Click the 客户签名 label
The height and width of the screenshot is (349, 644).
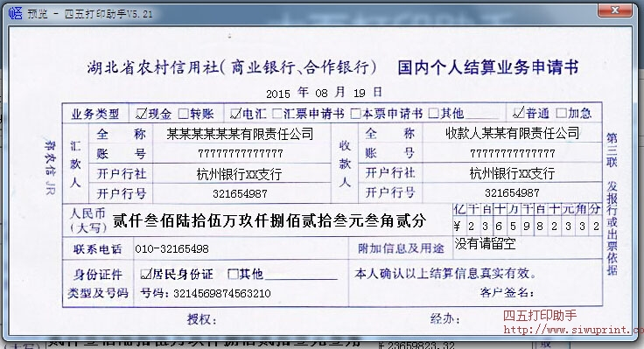507,293
